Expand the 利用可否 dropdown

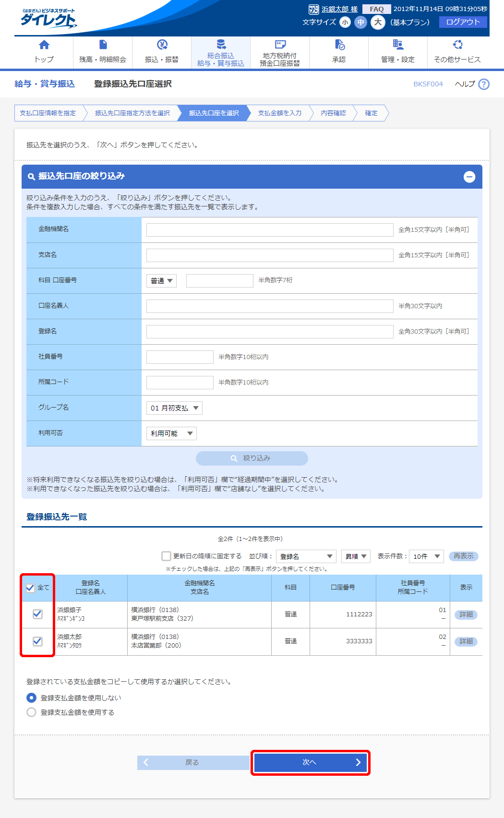[171, 433]
